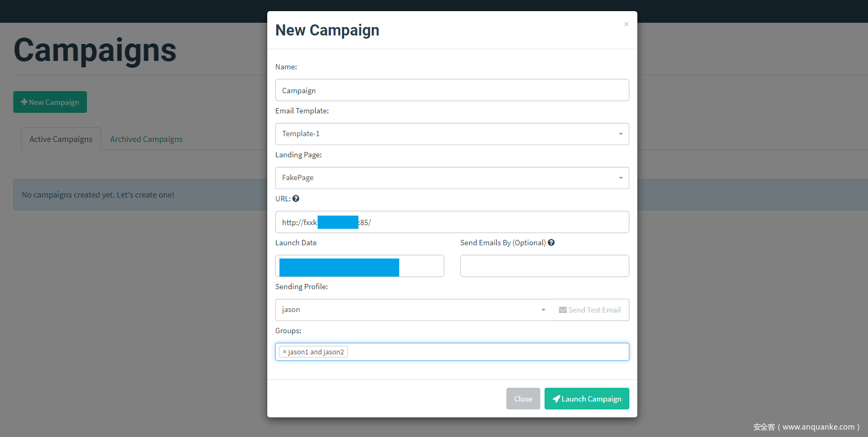868x437 pixels.
Task: Focus the campaign Name input field
Action: click(x=452, y=91)
